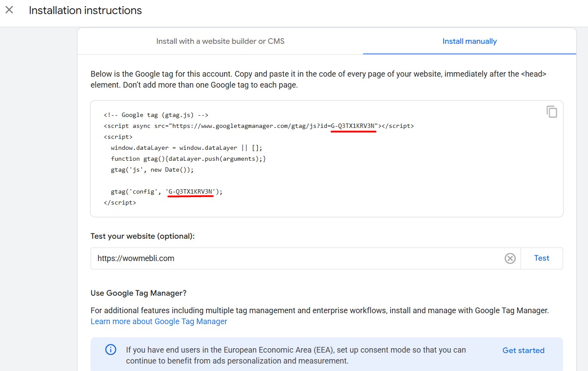
Task: Click Get started for consent mode
Action: [523, 350]
